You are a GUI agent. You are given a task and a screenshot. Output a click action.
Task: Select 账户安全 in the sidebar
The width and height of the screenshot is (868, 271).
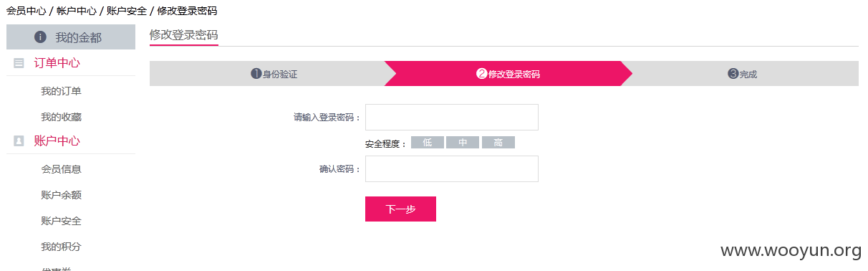[x=61, y=221]
